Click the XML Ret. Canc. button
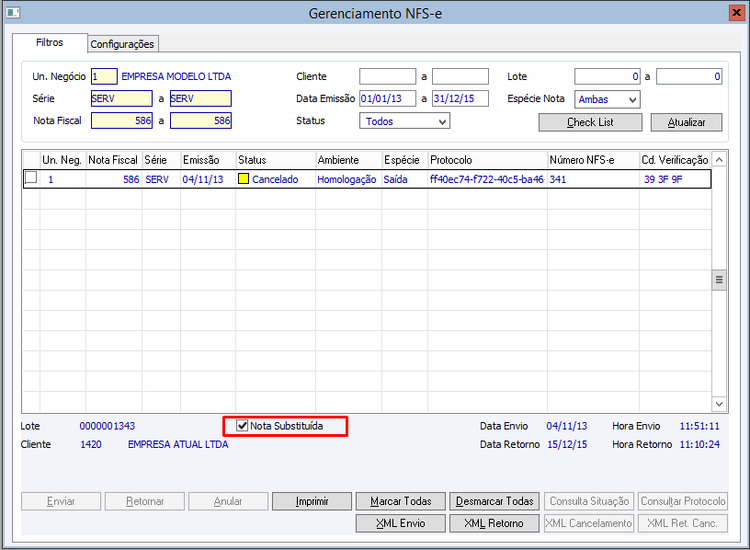Screen dimensions: 750x550 (683, 523)
